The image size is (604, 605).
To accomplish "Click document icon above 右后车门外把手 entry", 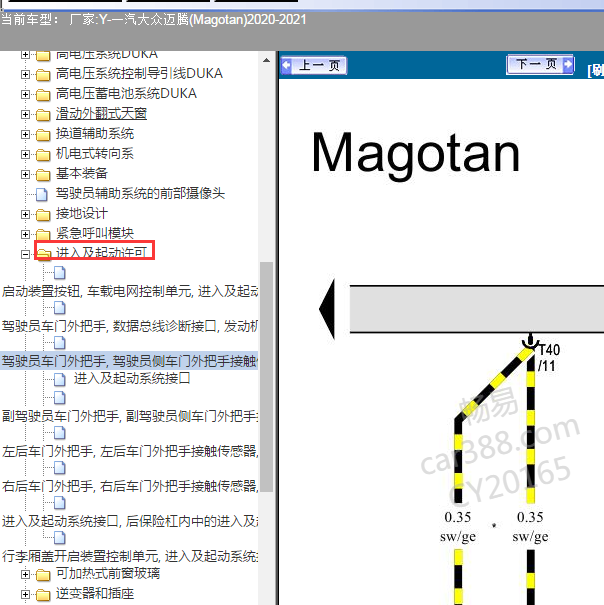I will point(59,468).
